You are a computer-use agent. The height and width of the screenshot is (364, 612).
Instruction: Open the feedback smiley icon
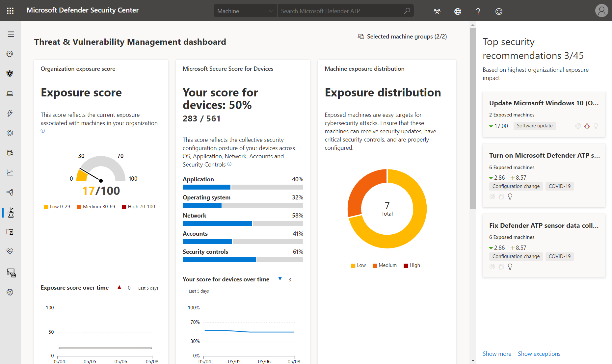click(499, 12)
